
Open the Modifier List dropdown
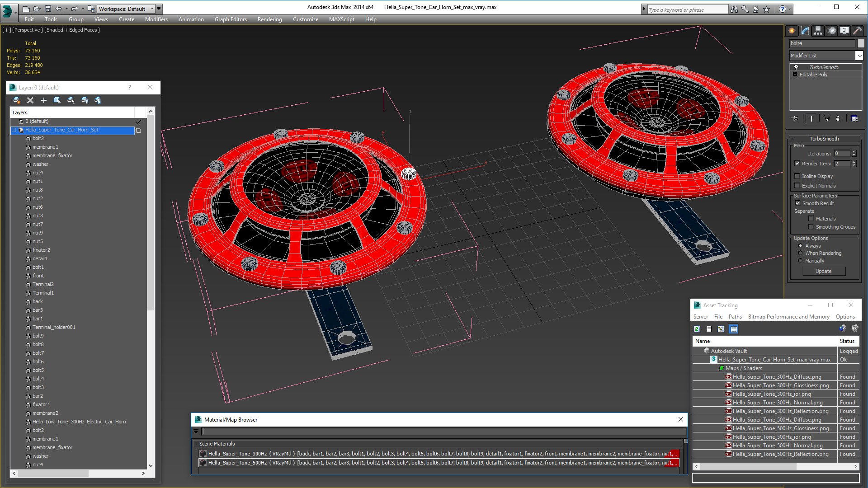click(826, 56)
